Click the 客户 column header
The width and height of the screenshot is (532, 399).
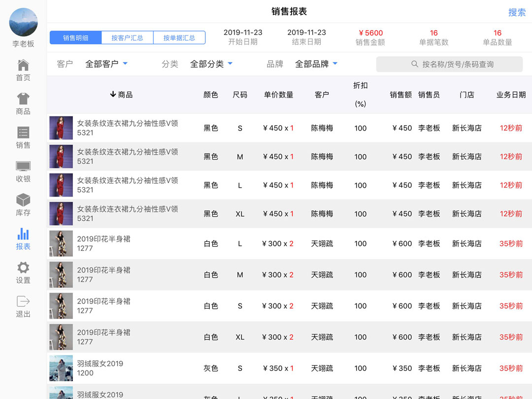[322, 95]
